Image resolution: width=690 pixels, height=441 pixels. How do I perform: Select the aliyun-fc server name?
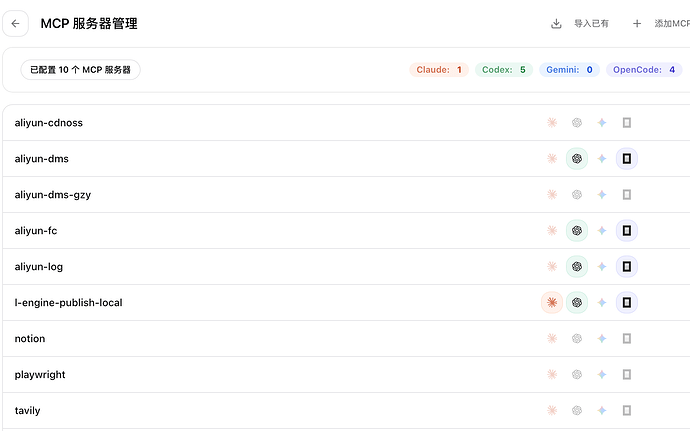click(36, 231)
